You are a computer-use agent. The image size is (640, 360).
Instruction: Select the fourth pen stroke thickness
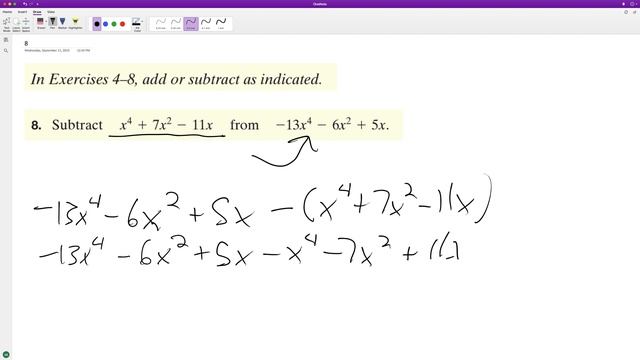[206, 24]
